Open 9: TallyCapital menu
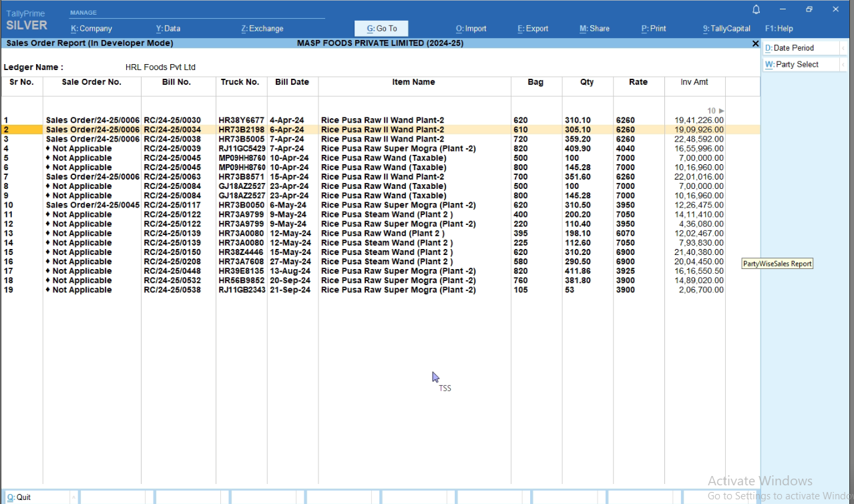The height and width of the screenshot is (504, 854). coord(726,29)
